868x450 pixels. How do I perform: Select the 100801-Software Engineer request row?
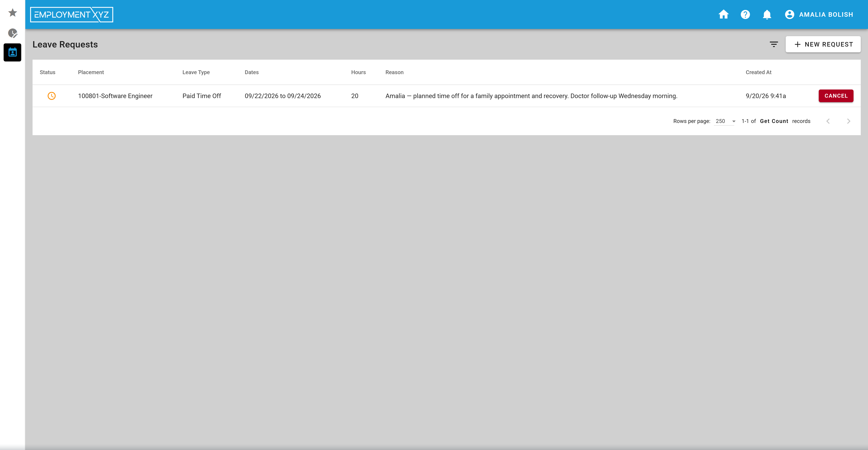446,96
